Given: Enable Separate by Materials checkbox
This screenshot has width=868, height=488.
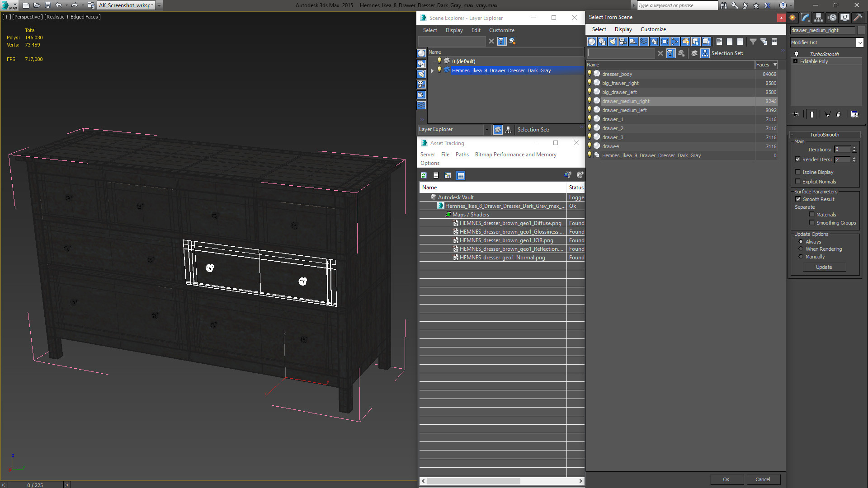Looking at the screenshot, I should [x=811, y=214].
